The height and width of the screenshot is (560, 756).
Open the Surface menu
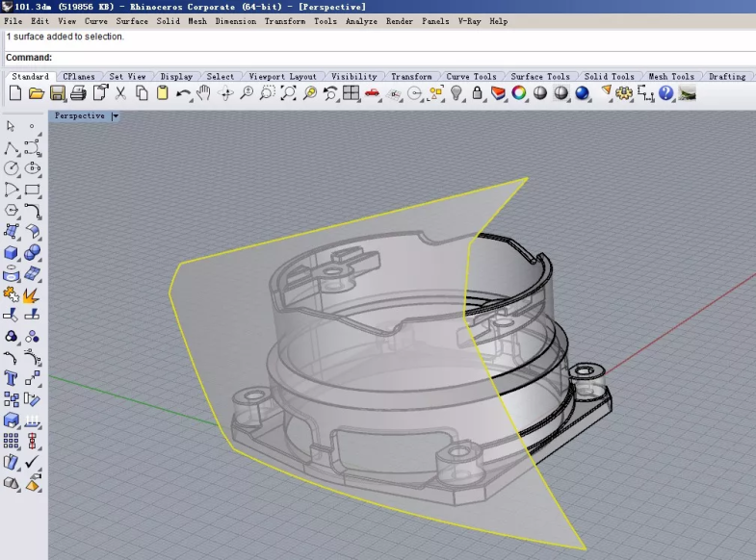click(132, 21)
